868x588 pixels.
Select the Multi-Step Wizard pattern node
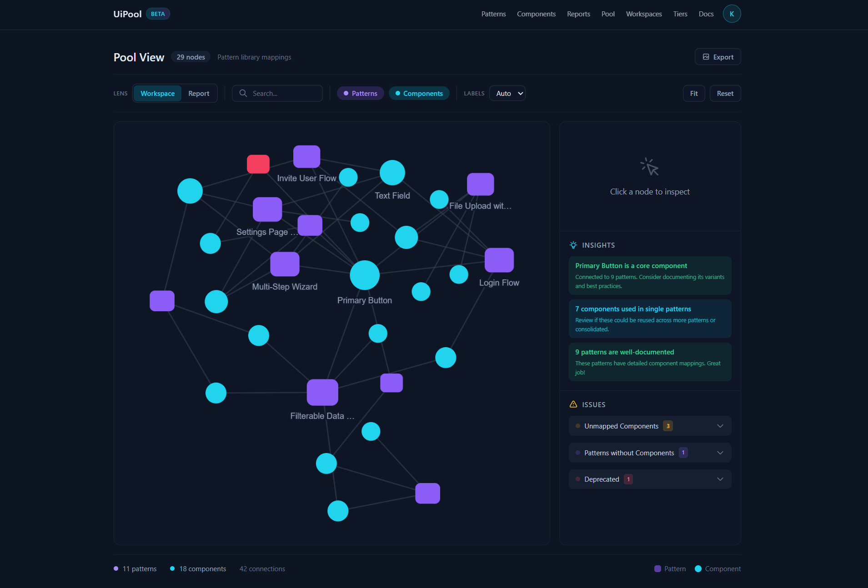(285, 264)
